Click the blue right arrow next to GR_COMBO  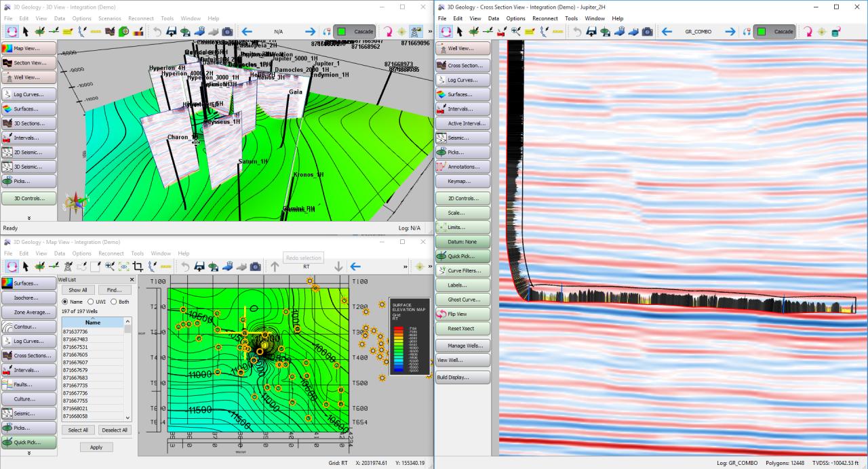tap(730, 32)
